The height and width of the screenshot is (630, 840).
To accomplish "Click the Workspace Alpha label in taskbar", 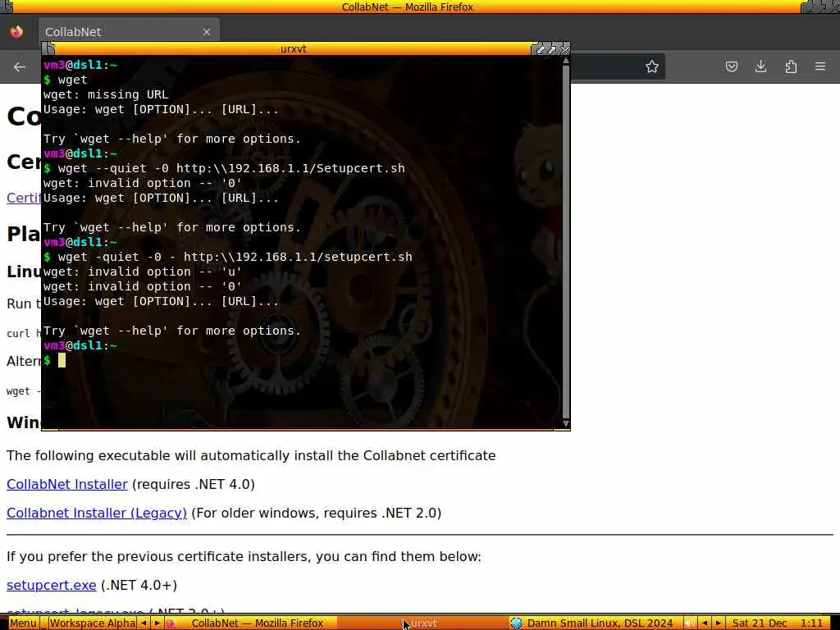I will (92, 623).
